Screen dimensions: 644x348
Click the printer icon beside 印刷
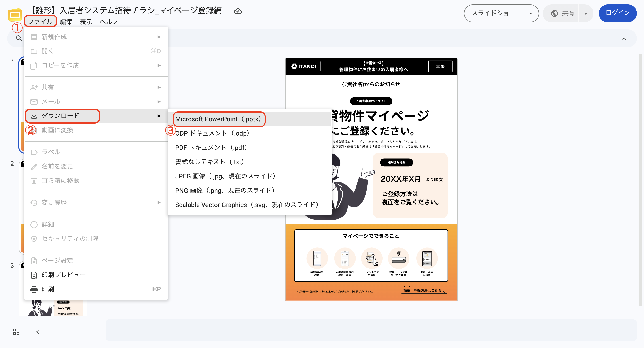34,289
